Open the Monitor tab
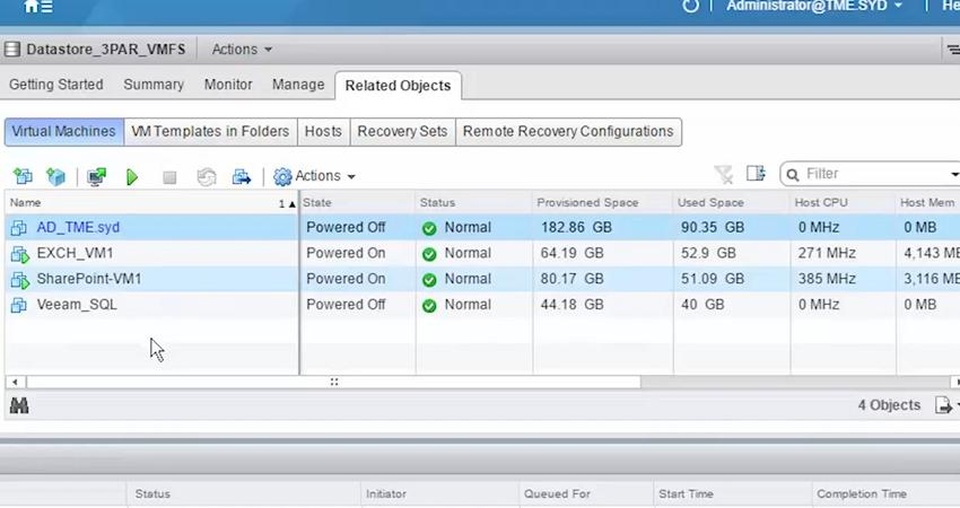The height and width of the screenshot is (508, 960). pyautogui.click(x=228, y=85)
